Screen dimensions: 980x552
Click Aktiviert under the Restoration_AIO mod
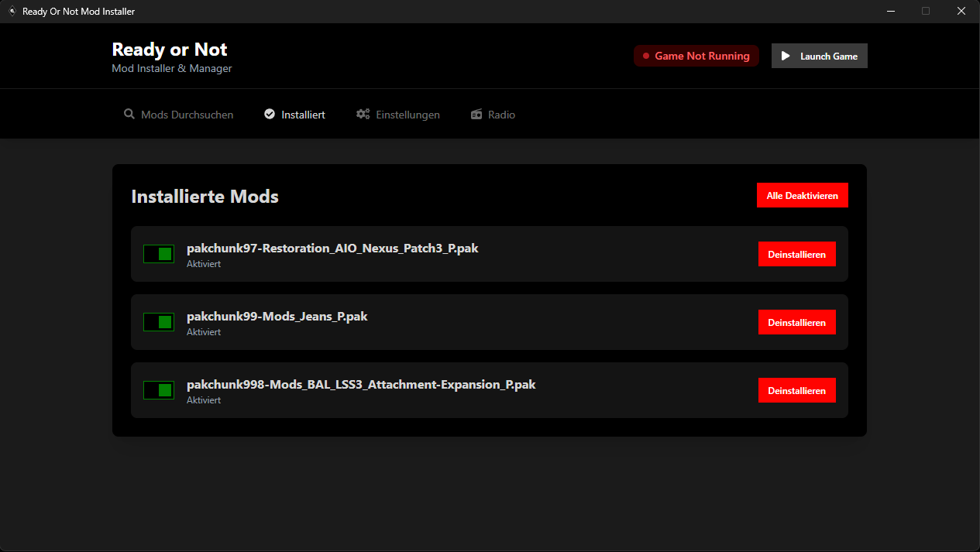pos(204,264)
